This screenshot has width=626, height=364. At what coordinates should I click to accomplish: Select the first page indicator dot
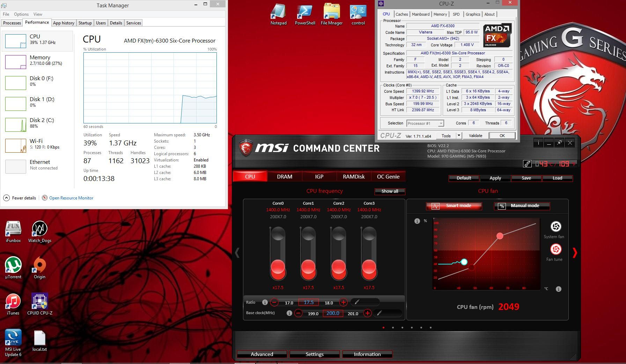tap(383, 327)
